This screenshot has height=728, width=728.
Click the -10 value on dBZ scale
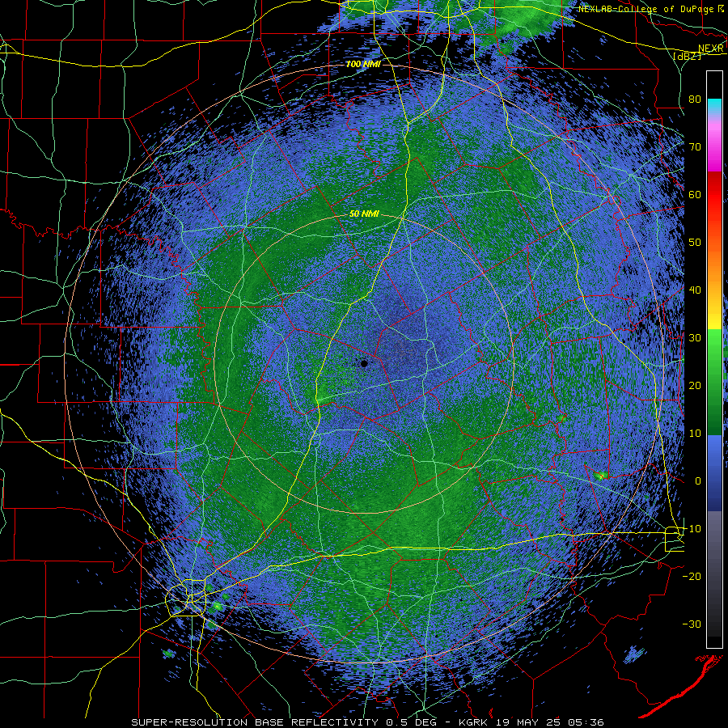[x=692, y=529]
